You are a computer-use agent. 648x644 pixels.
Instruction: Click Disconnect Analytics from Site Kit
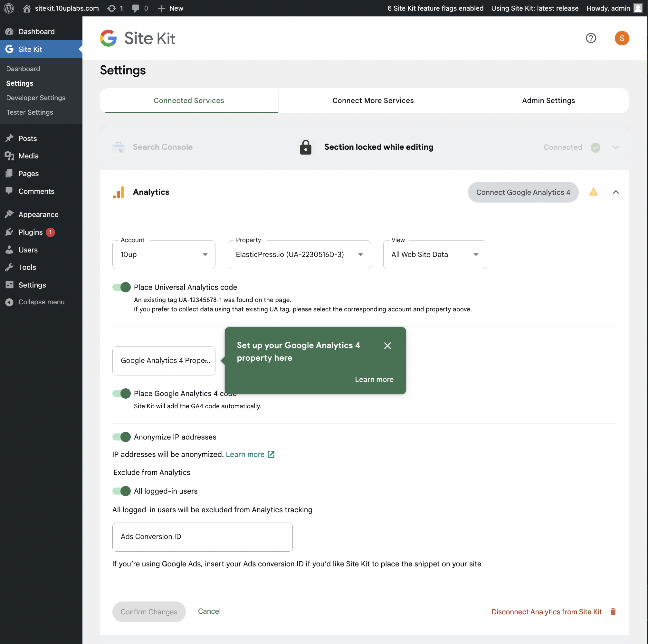pos(546,611)
